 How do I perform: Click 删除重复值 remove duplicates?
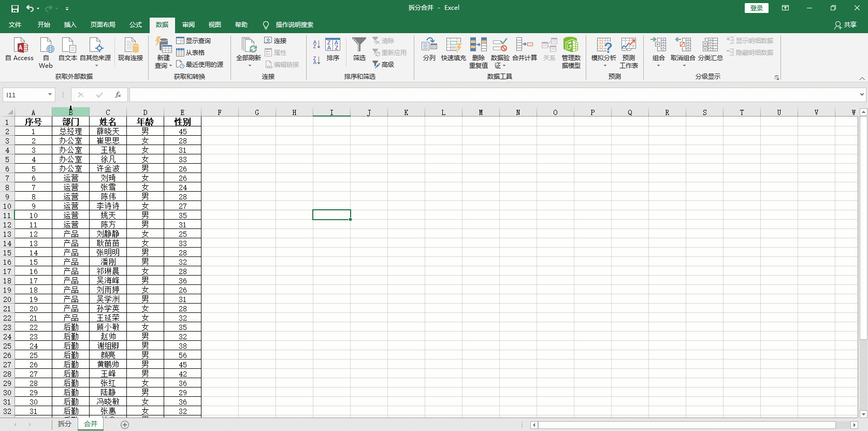coord(479,53)
